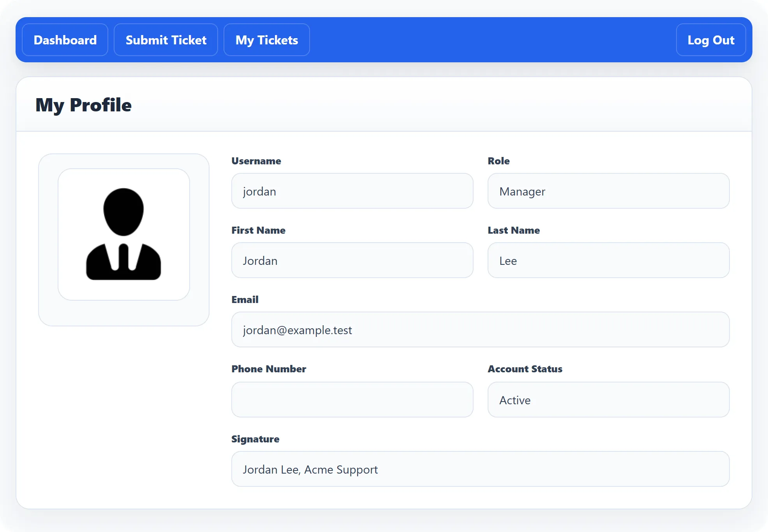This screenshot has height=532, width=768.
Task: Click the Username label
Action: 256,161
